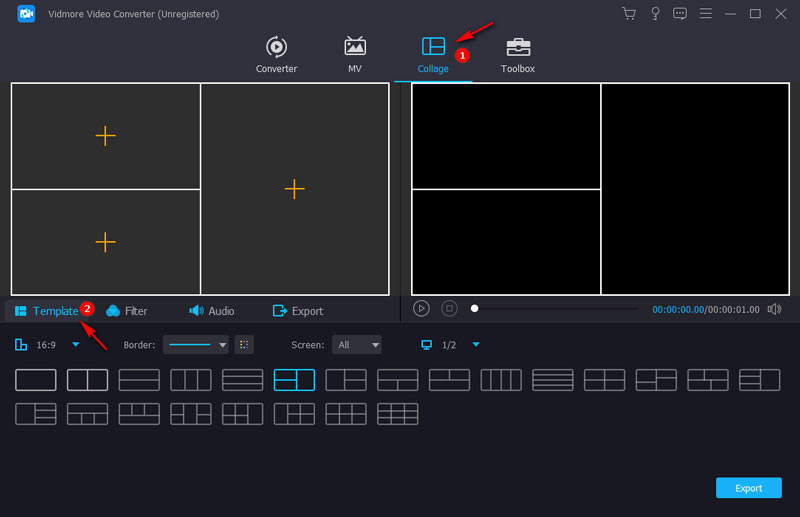Click the preview progress slider handle
Screen dimensions: 800x517
475,309
